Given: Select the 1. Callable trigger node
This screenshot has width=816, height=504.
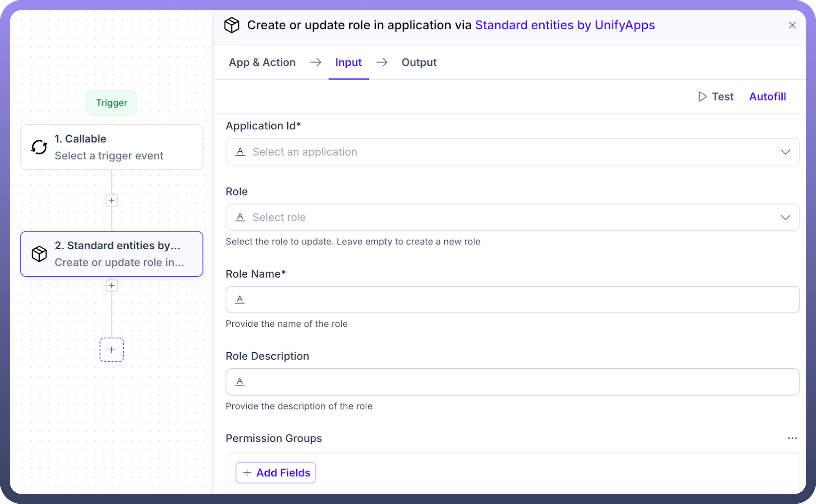Looking at the screenshot, I should pyautogui.click(x=112, y=147).
